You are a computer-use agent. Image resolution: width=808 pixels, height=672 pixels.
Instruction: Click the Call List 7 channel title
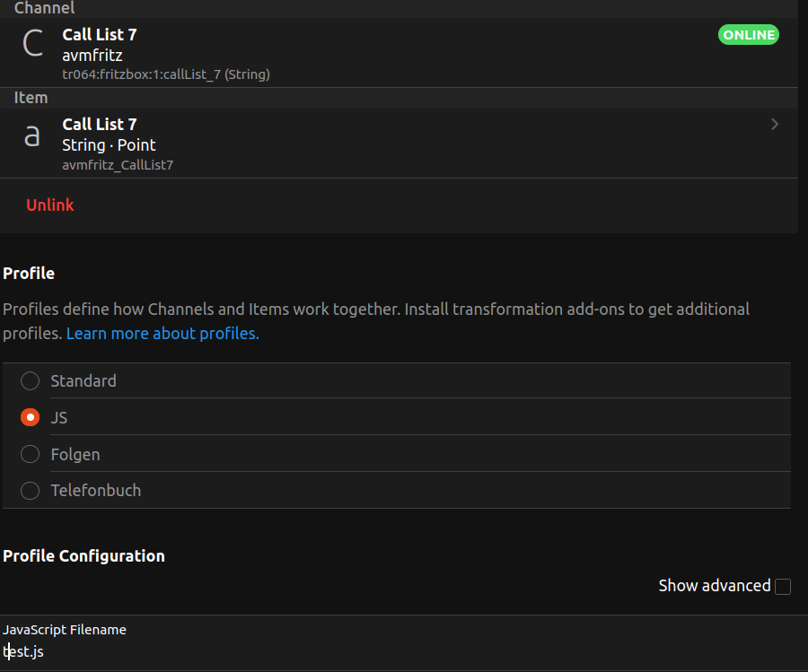pos(100,34)
